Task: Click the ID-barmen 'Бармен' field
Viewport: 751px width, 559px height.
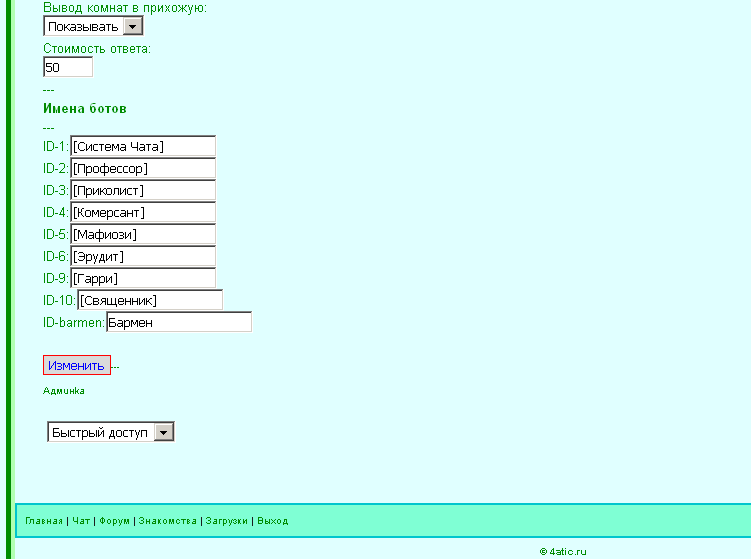Action: coord(178,323)
